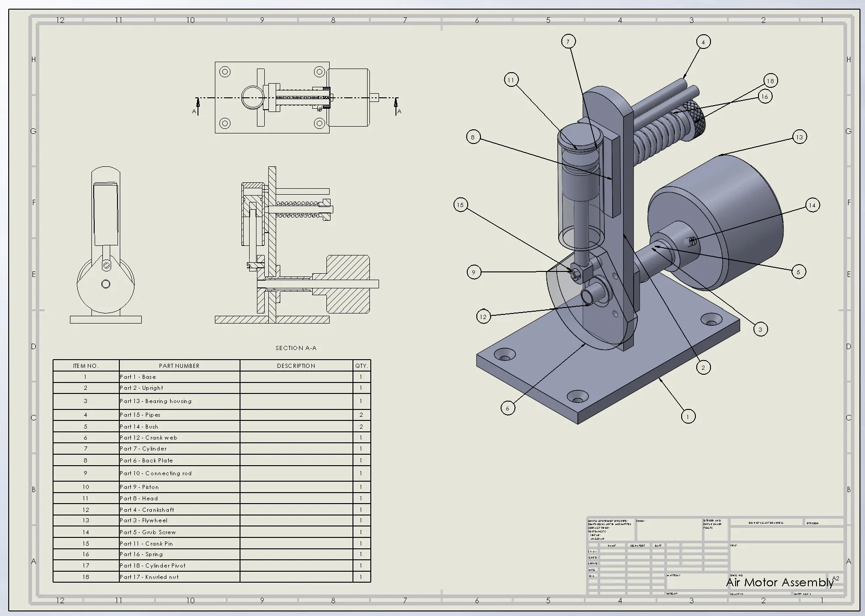Click the SECTION A-A view label
865x616 pixels.
pyautogui.click(x=296, y=348)
